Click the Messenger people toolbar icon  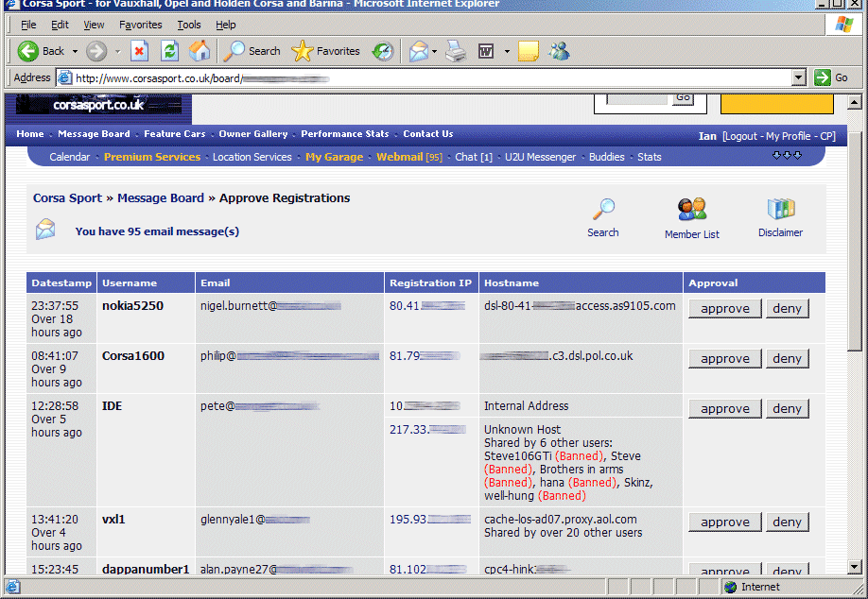pyautogui.click(x=558, y=51)
